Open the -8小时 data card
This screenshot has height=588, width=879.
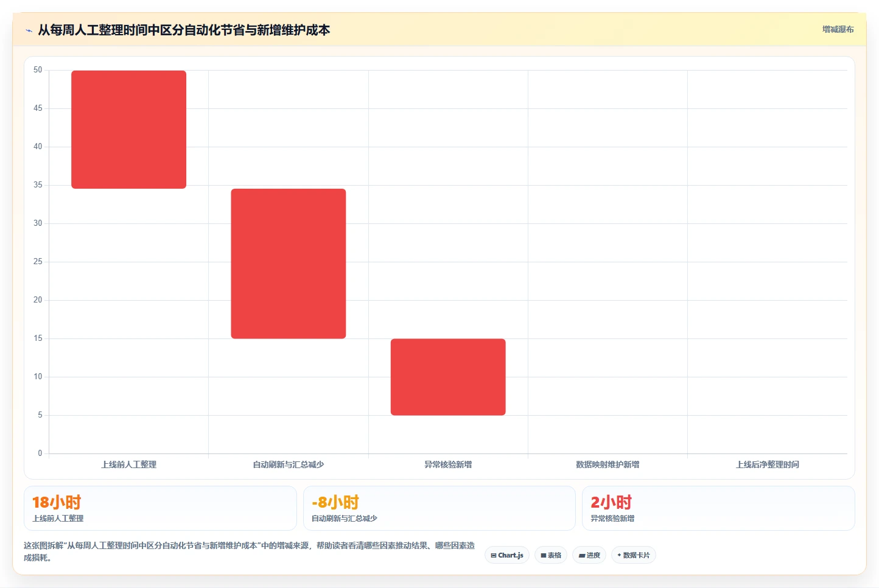[439, 508]
